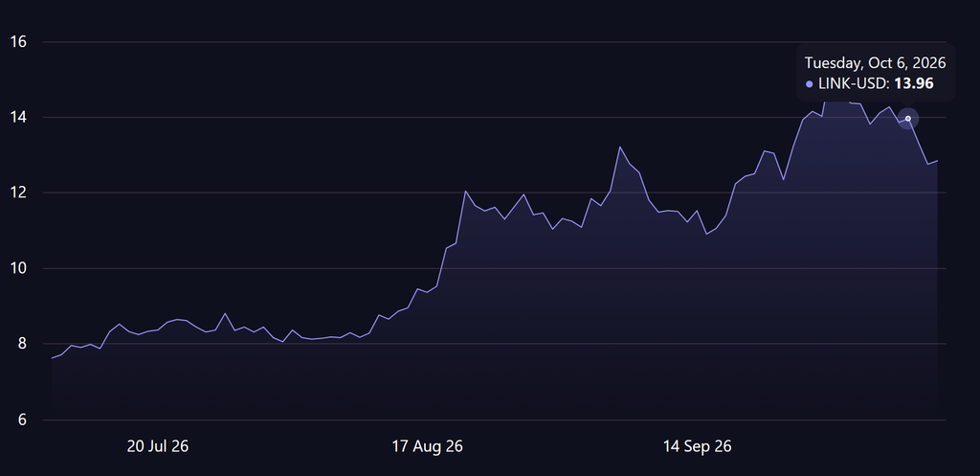
Task: Click the '14 Sep 26' x-axis label
Action: click(x=697, y=446)
